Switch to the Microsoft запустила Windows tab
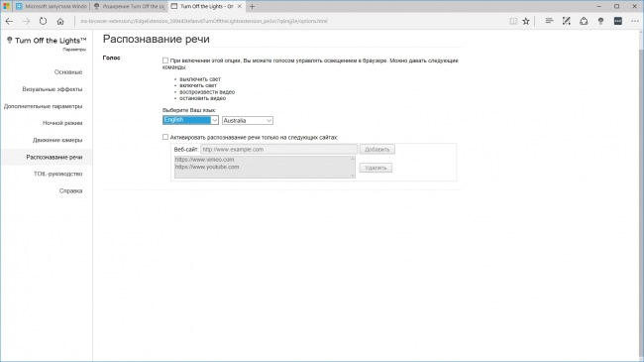Image resolution: width=644 pixels, height=362 pixels. 52,6
